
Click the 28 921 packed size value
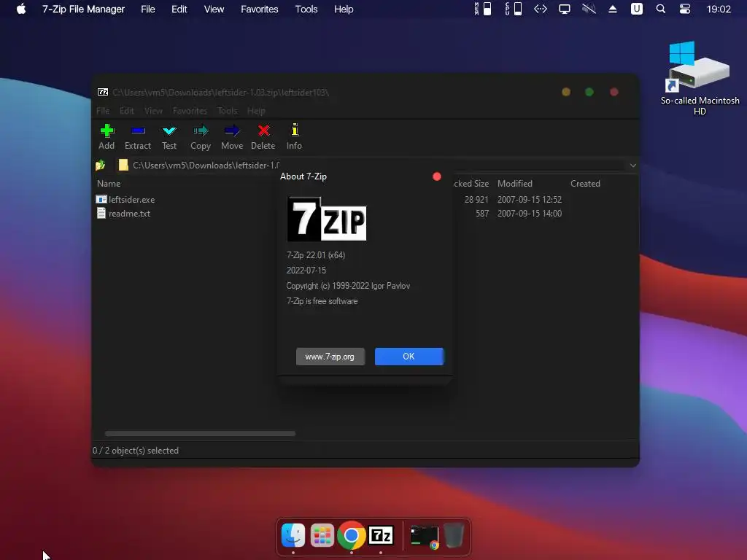(476, 200)
